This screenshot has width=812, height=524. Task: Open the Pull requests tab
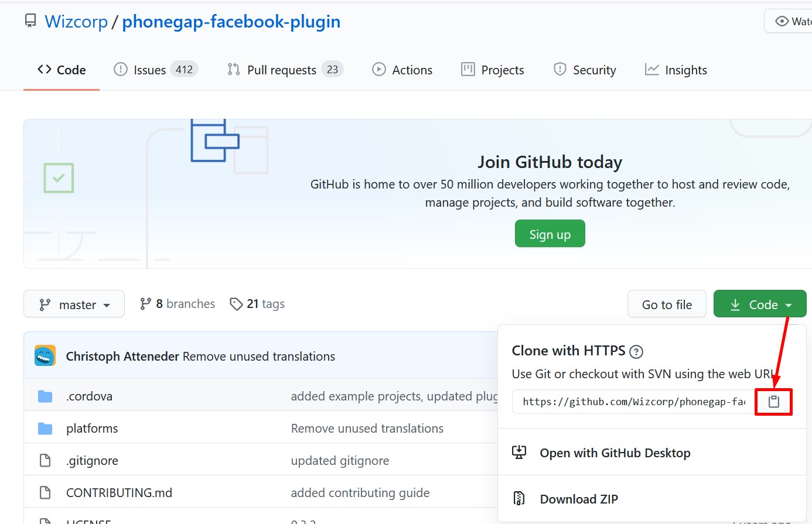285,70
